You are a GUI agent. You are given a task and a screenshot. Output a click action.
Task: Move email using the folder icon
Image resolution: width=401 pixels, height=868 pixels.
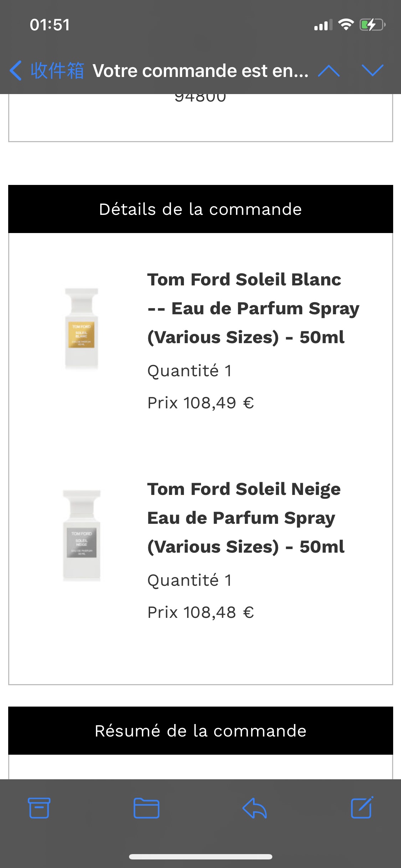click(146, 808)
